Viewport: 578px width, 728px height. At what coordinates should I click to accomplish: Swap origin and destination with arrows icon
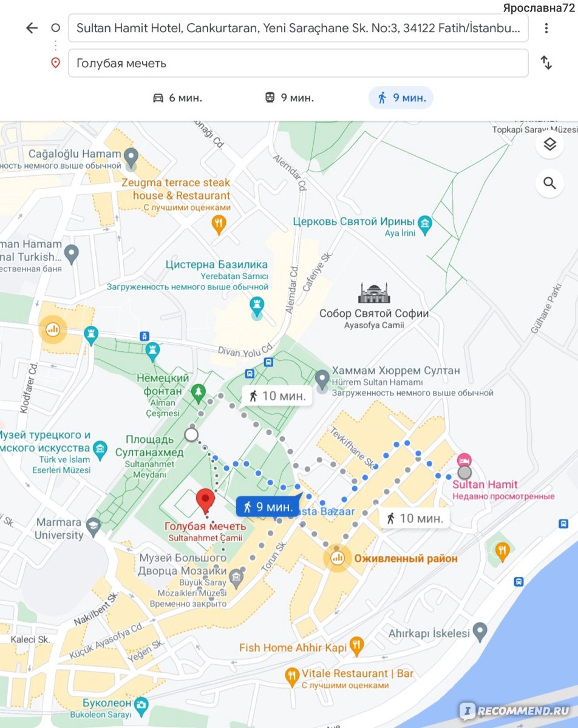[x=546, y=62]
